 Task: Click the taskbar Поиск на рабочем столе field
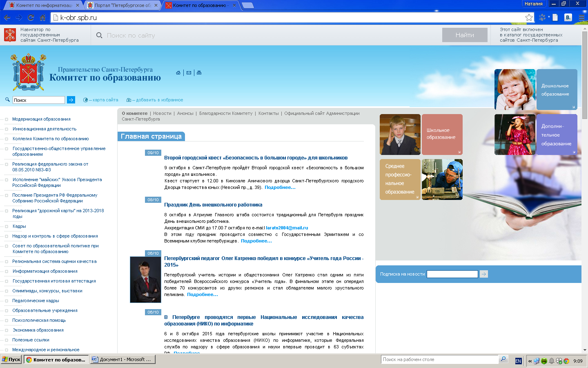point(440,359)
